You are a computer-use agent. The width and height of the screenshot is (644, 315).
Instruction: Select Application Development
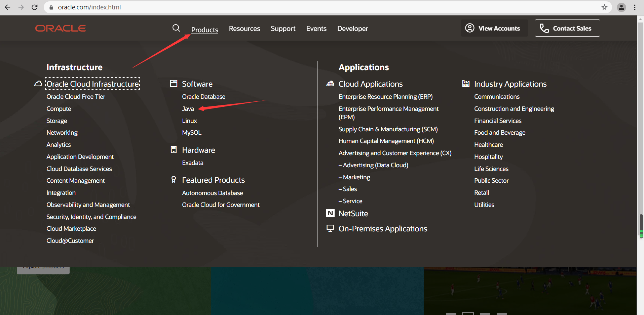coord(80,157)
